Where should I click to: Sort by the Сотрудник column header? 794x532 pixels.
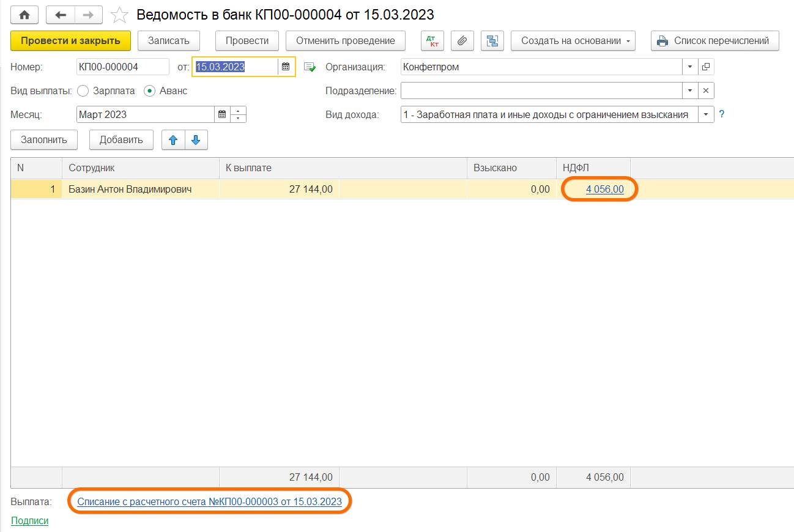(x=140, y=168)
